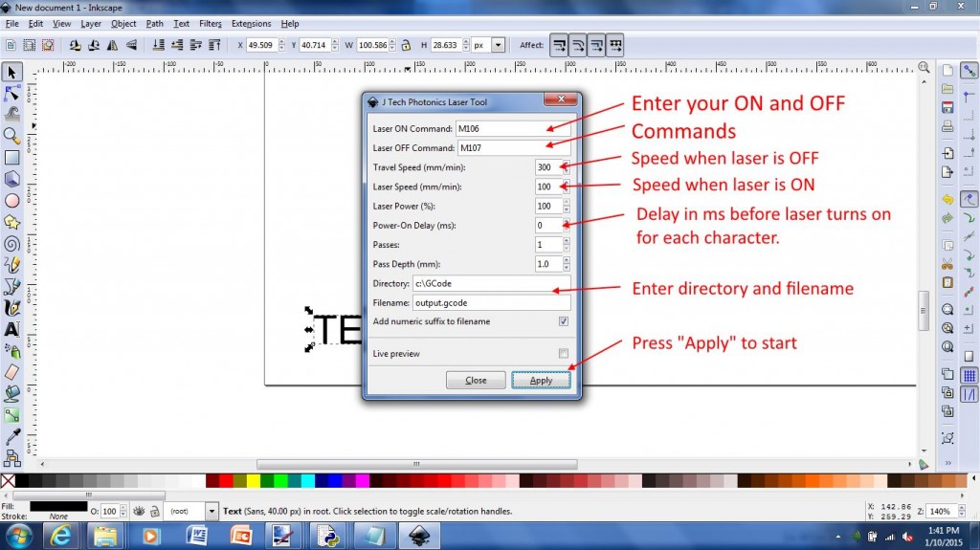Open the File menu

(x=11, y=24)
